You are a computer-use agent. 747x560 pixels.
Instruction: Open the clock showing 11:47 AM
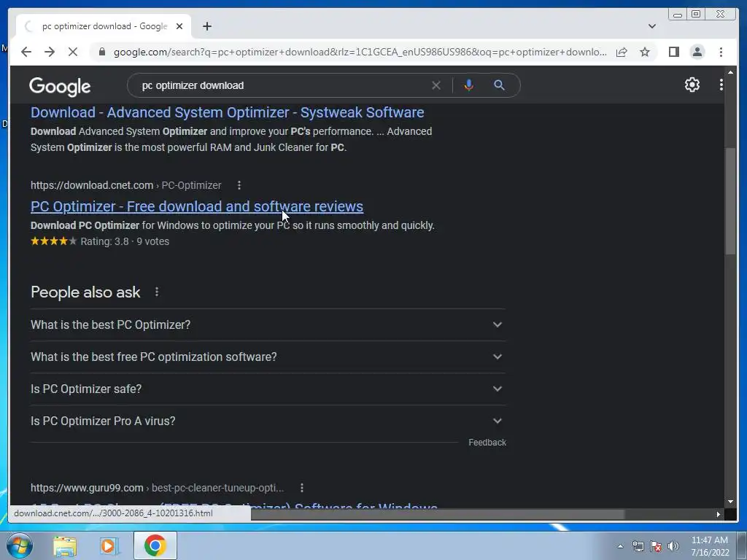pyautogui.click(x=710, y=546)
